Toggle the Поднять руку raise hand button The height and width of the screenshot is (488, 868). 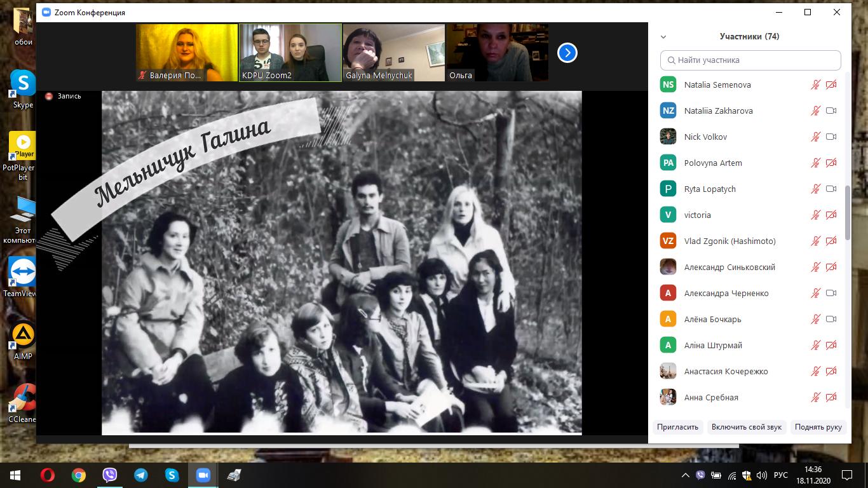pos(818,427)
